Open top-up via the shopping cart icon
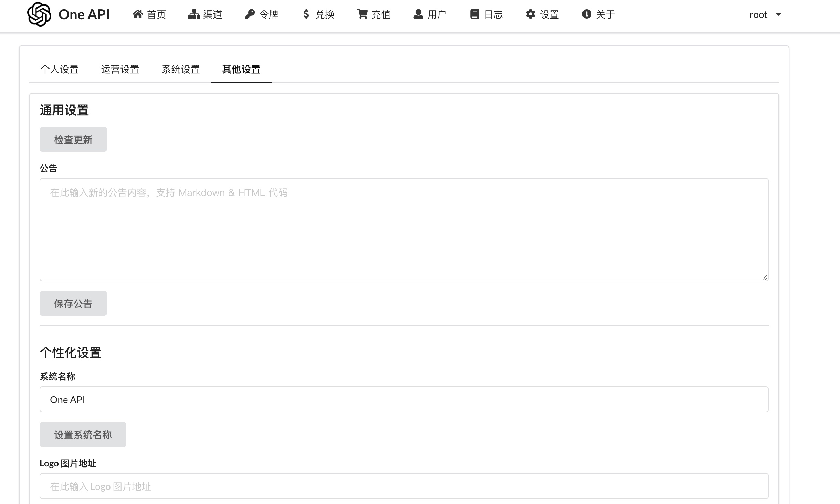The image size is (840, 504). [x=362, y=14]
